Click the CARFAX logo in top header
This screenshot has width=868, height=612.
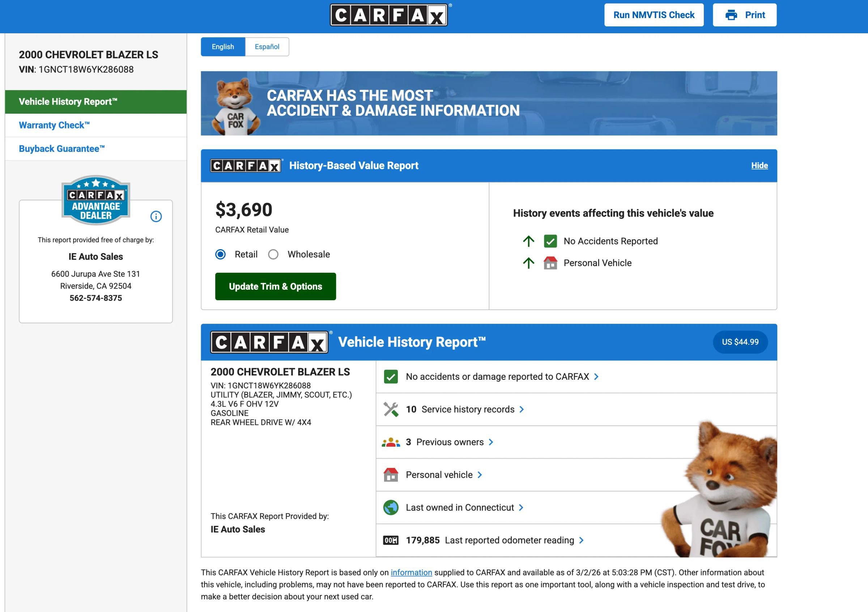point(389,15)
